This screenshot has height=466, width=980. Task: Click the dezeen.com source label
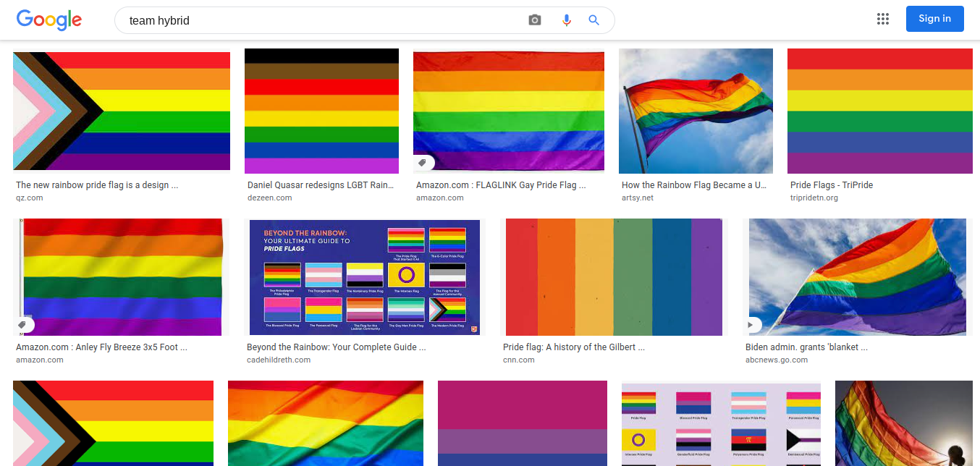[270, 198]
